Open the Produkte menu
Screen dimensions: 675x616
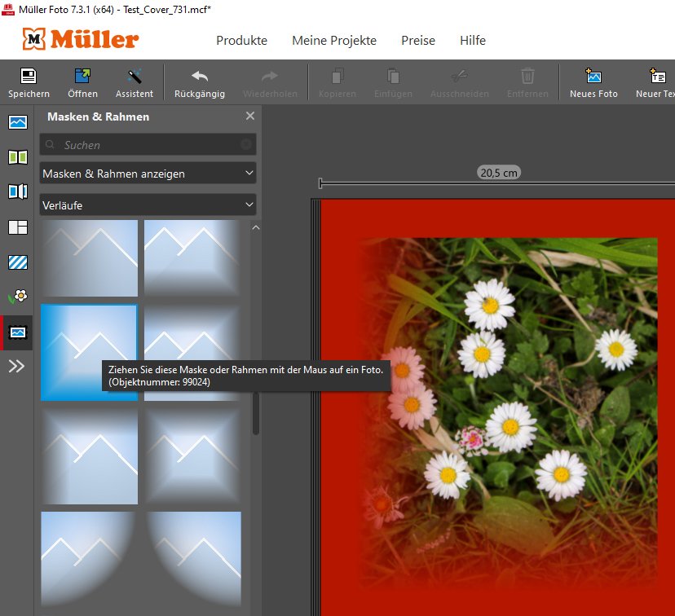(x=241, y=41)
